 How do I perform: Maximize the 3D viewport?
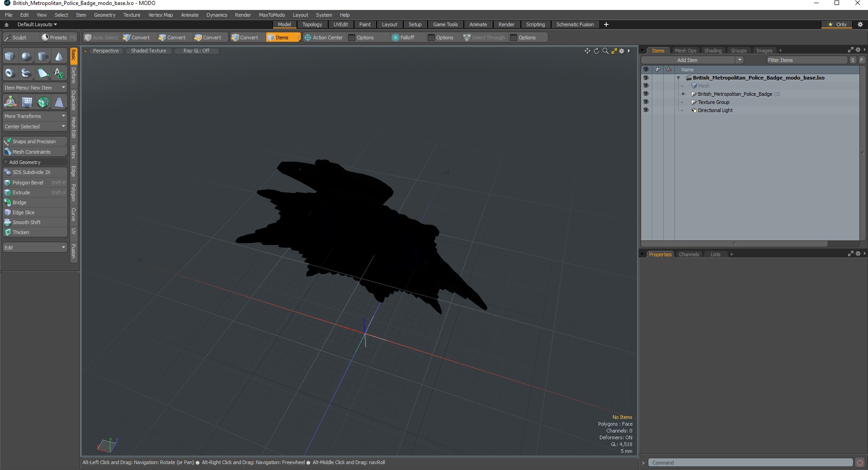(614, 51)
